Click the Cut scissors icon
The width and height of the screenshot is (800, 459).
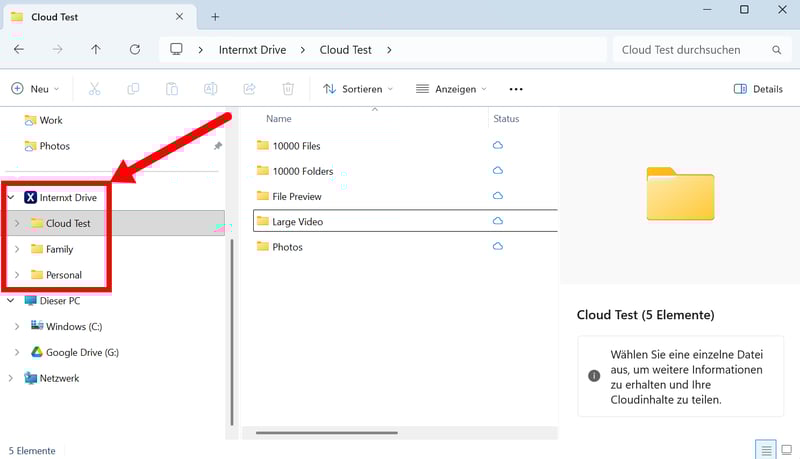pos(94,89)
